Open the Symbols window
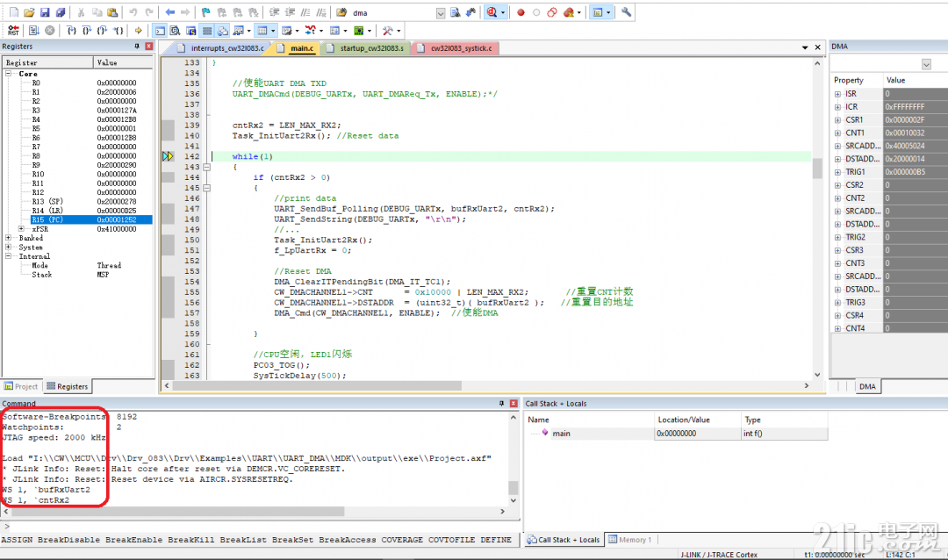The height and width of the screenshot is (560, 948). pos(191,30)
